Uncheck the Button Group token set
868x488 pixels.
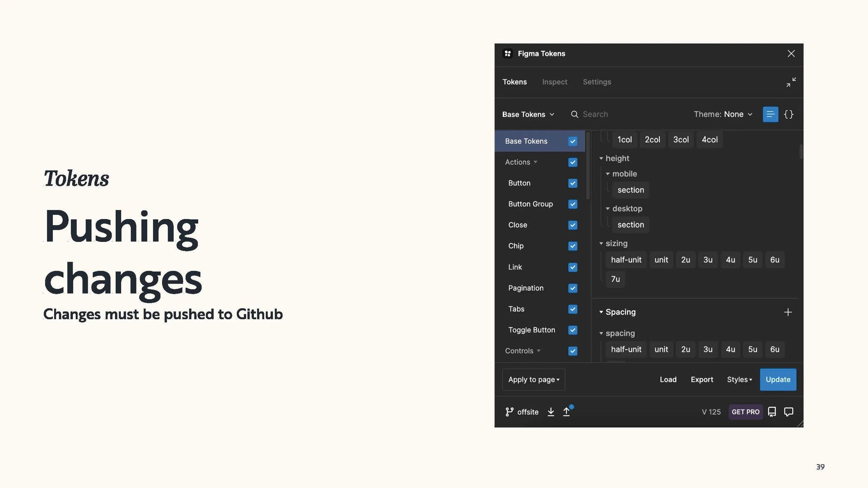click(x=573, y=204)
